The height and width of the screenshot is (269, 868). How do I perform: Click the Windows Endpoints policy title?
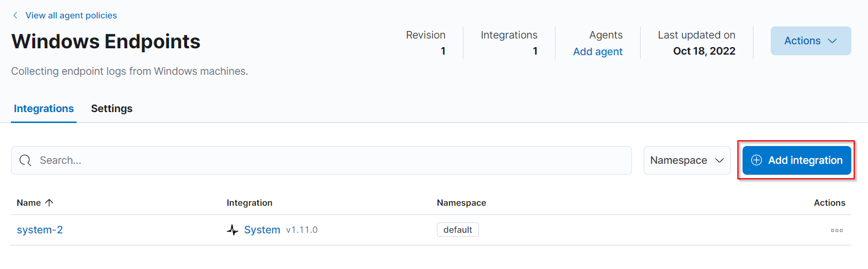pos(106,41)
